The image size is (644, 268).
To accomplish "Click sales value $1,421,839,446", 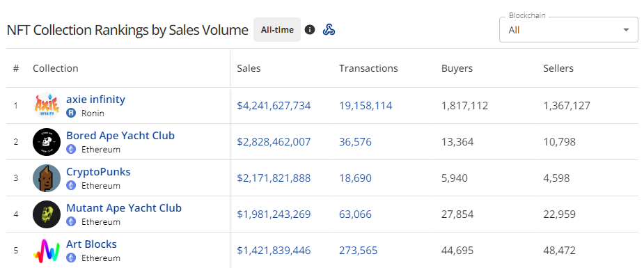I will pyautogui.click(x=274, y=251).
